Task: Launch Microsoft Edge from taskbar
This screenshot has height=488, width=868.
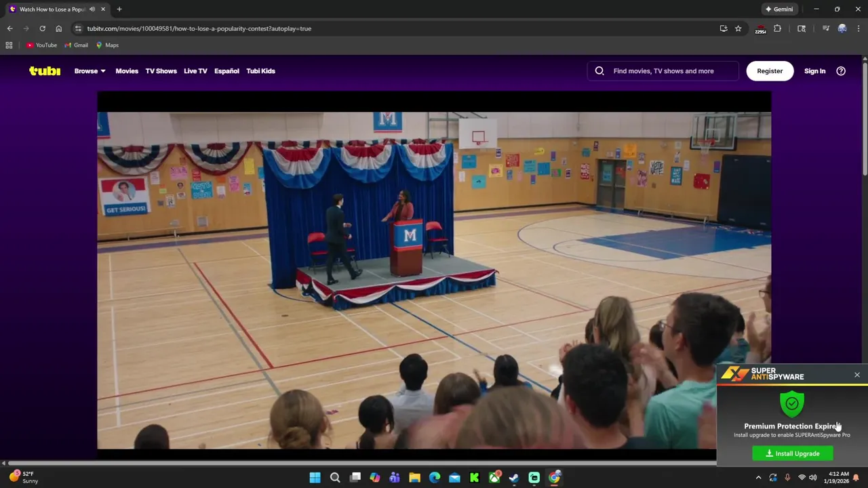Action: click(435, 478)
